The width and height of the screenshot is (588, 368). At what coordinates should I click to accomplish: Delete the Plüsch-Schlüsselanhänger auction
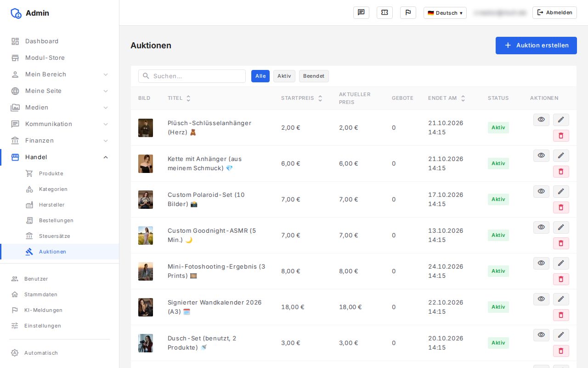tap(561, 136)
